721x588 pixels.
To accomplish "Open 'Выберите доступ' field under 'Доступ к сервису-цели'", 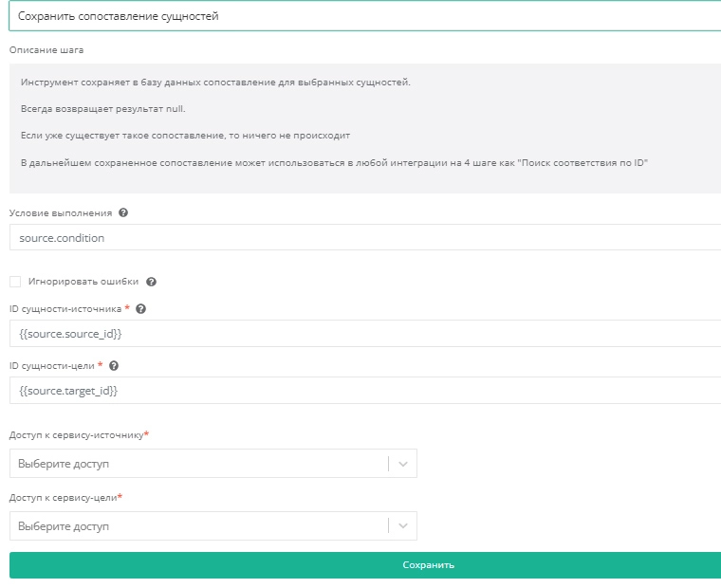I will point(199,526).
